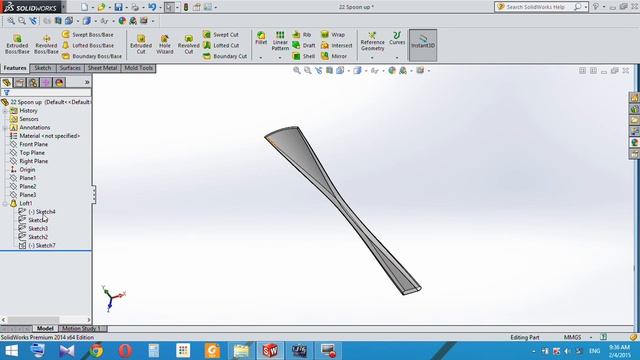Open the PropertyManager tab icon
The image size is (640, 360).
(x=20, y=82)
